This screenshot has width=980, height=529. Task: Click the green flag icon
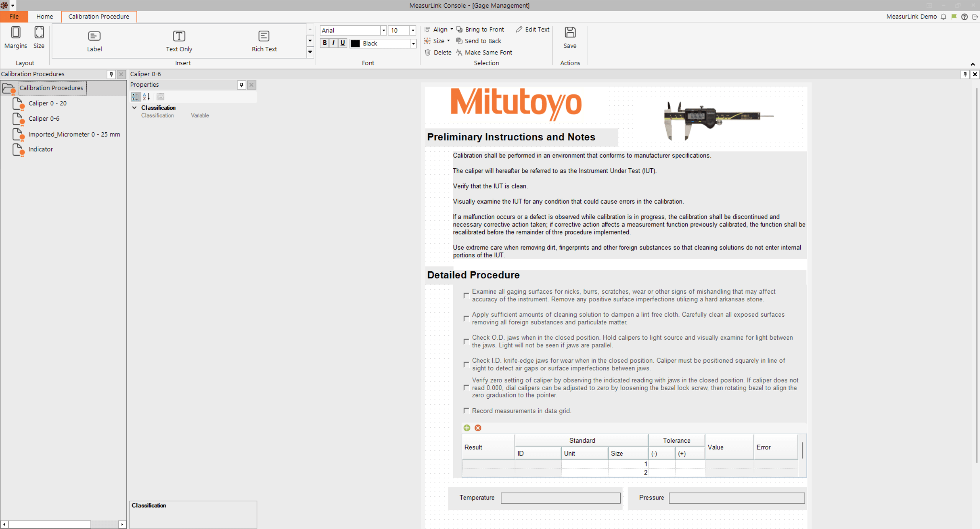pos(954,16)
